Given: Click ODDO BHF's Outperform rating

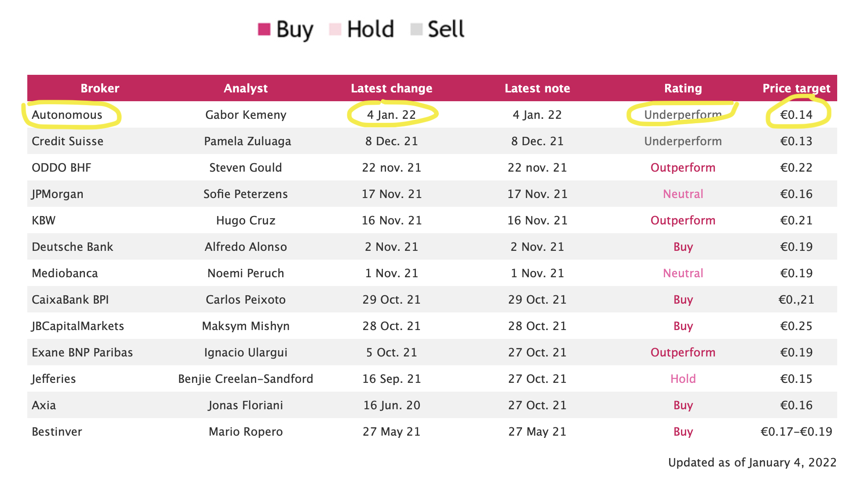Looking at the screenshot, I should (683, 168).
